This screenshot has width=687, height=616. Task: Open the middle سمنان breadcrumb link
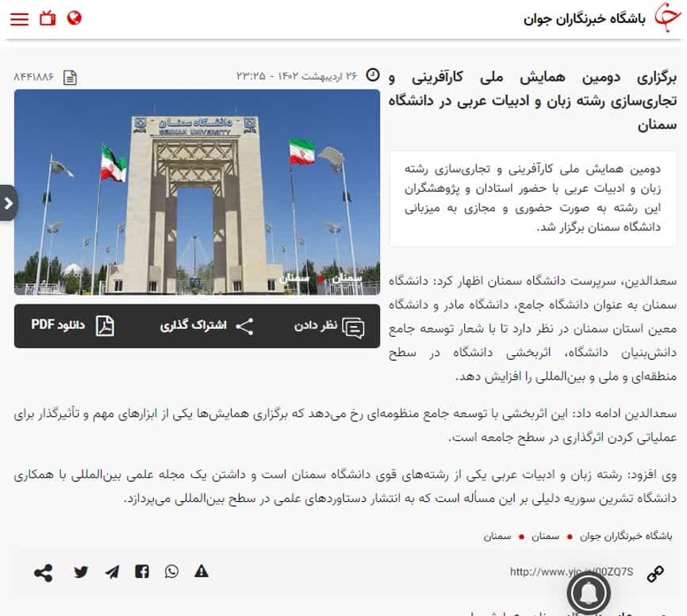tap(545, 536)
